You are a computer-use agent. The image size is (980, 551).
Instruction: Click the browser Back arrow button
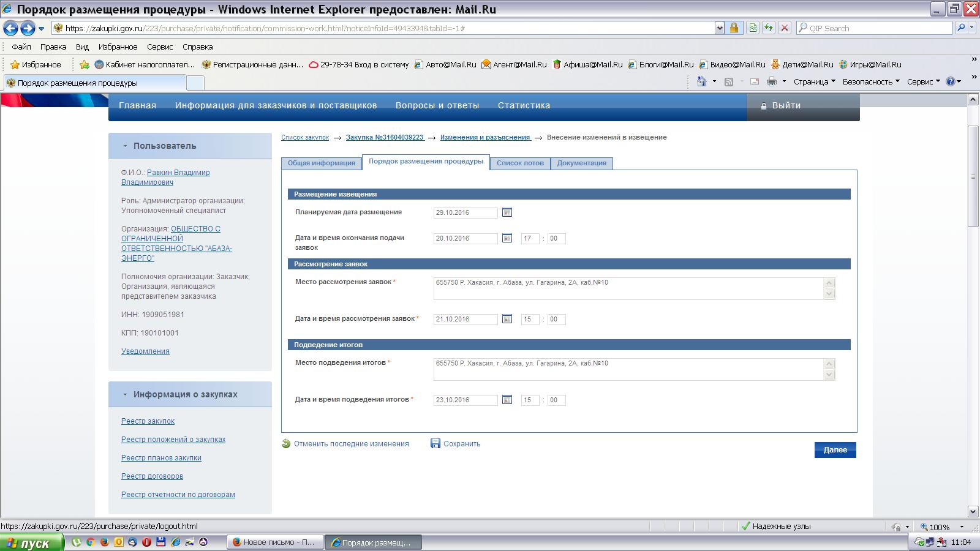click(x=10, y=28)
